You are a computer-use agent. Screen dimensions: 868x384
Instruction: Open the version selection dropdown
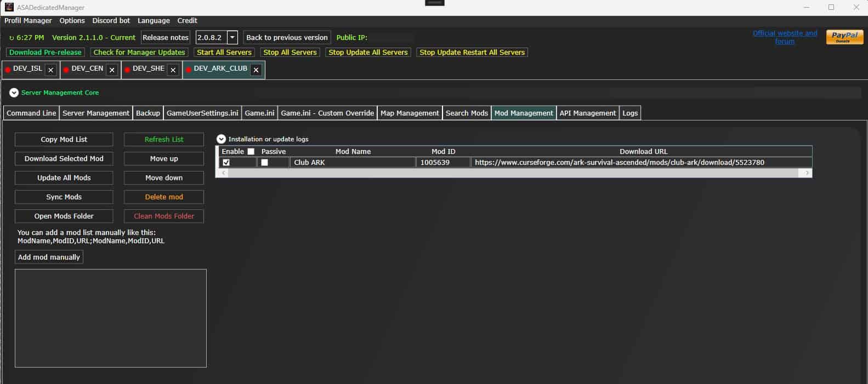[232, 37]
